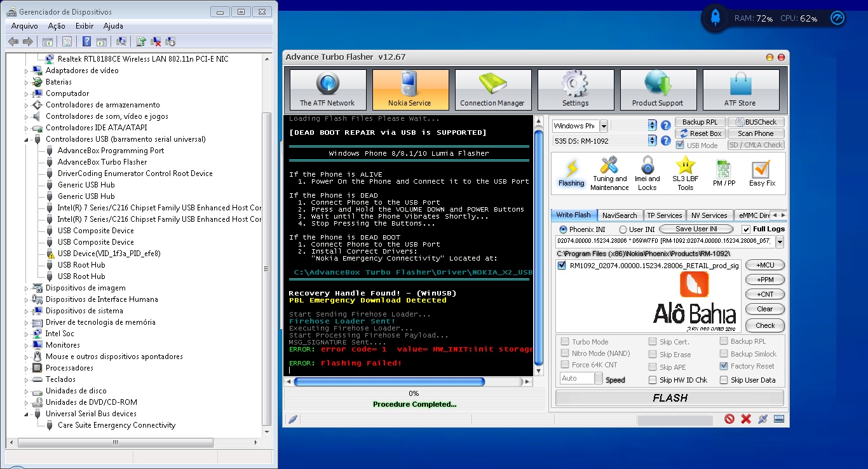Enable the Turbo Mode checkbox
This screenshot has width=868, height=469.
point(565,341)
